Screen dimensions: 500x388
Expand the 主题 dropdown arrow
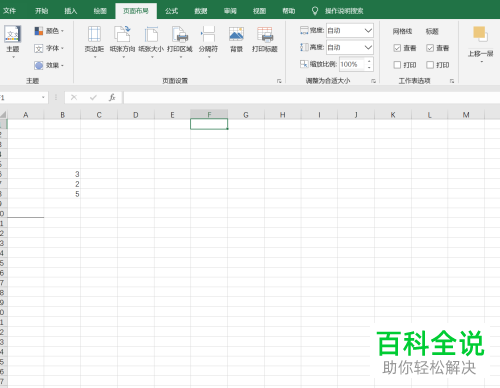click(13, 57)
